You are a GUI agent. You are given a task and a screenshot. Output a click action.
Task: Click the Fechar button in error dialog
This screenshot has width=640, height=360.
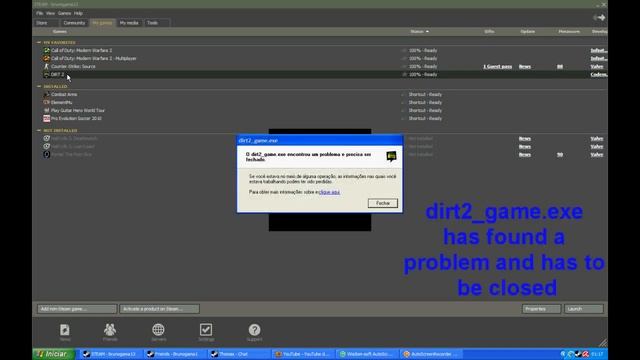point(382,203)
